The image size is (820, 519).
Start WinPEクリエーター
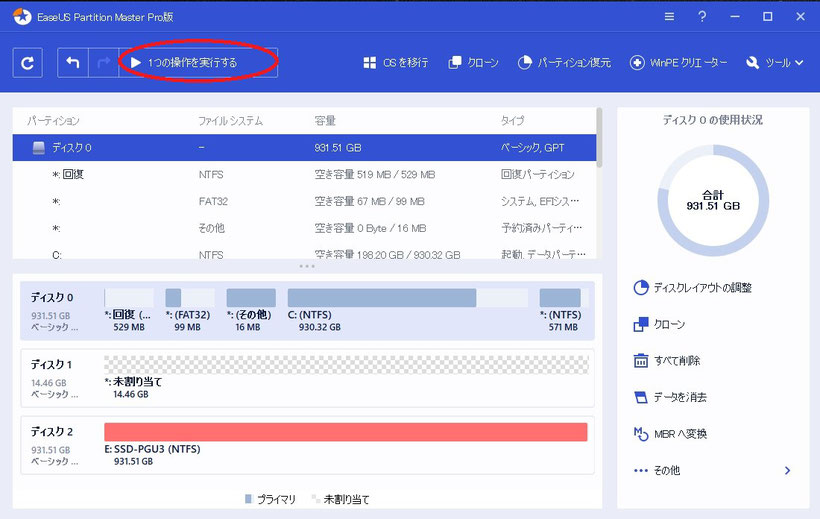tap(678, 63)
